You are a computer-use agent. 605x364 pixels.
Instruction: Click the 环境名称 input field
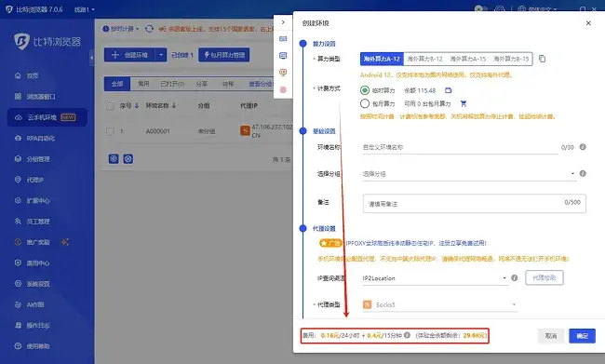tap(461, 147)
